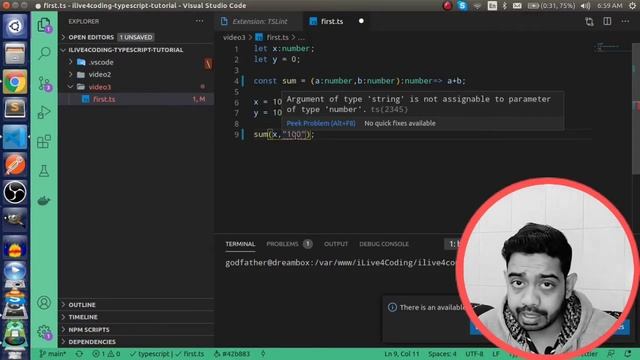The height and width of the screenshot is (360, 640).
Task: Click Peek Problem link in hover
Action: coord(321,123)
